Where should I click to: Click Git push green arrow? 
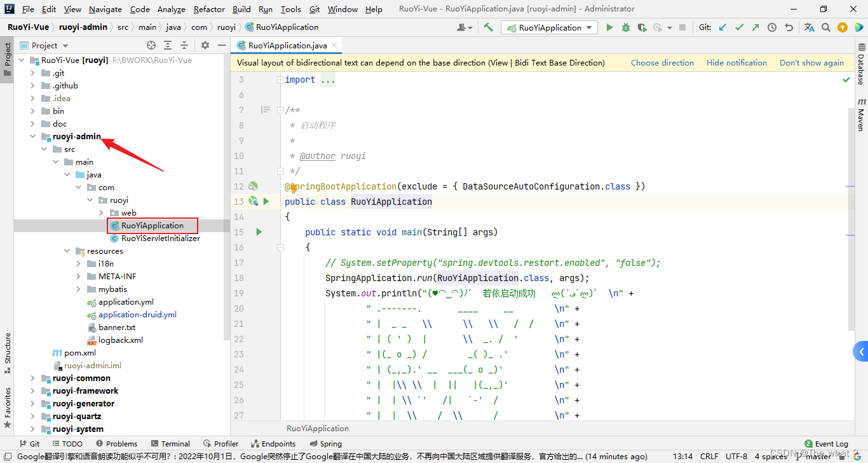point(755,27)
